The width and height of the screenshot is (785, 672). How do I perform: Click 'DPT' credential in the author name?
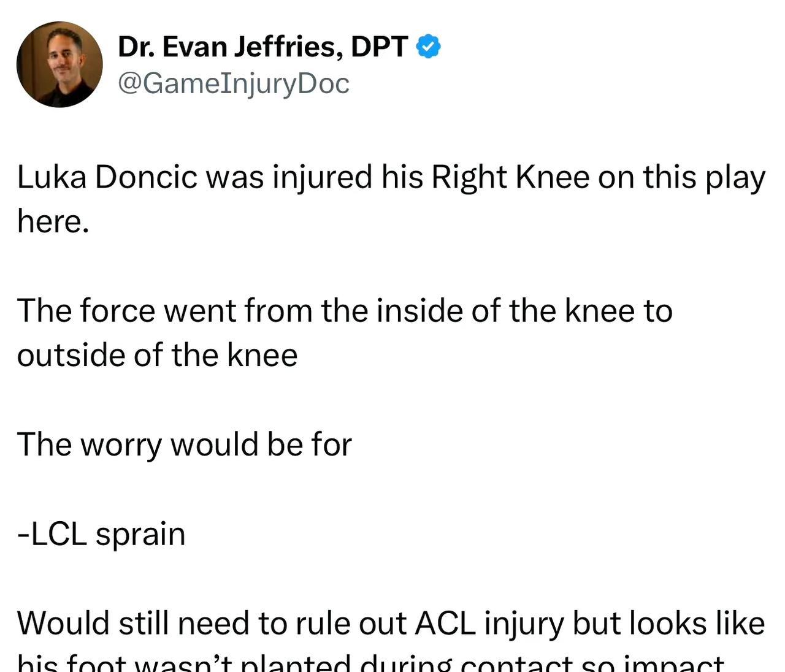pyautogui.click(x=379, y=47)
